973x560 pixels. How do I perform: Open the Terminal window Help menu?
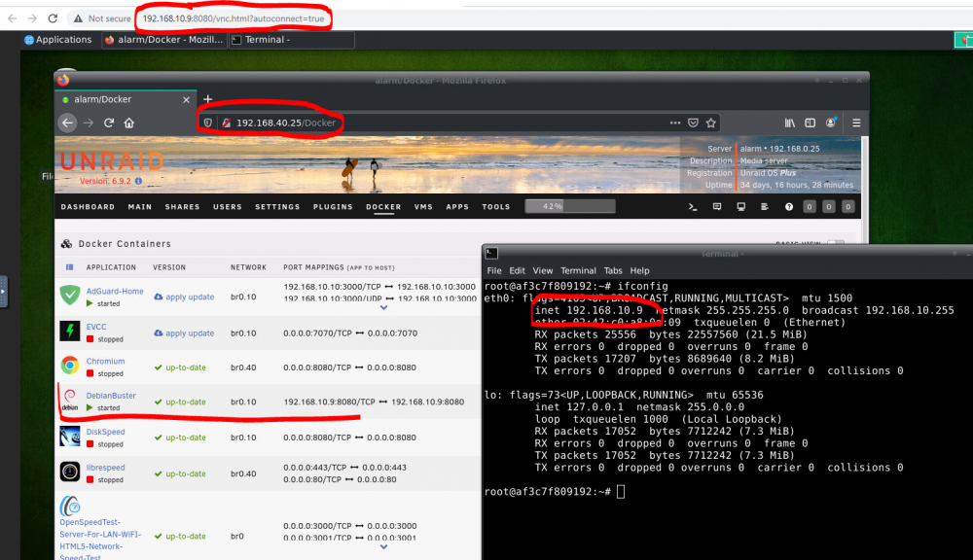tap(640, 270)
